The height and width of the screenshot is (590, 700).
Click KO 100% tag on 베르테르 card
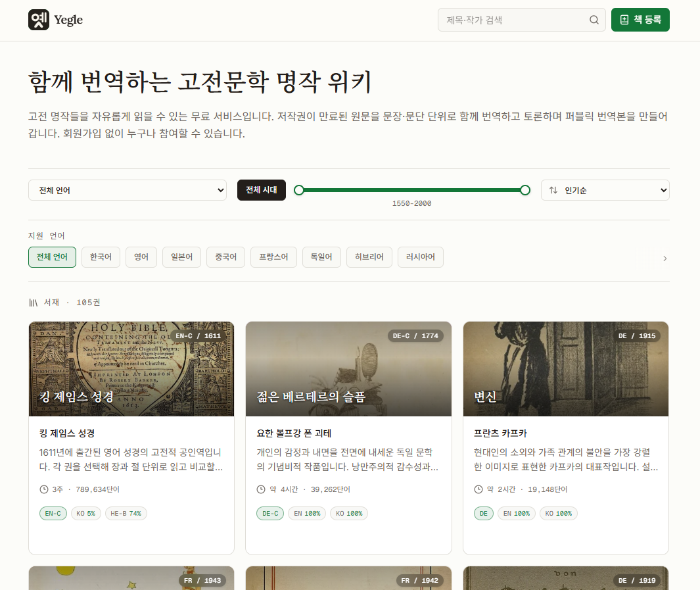point(349,514)
